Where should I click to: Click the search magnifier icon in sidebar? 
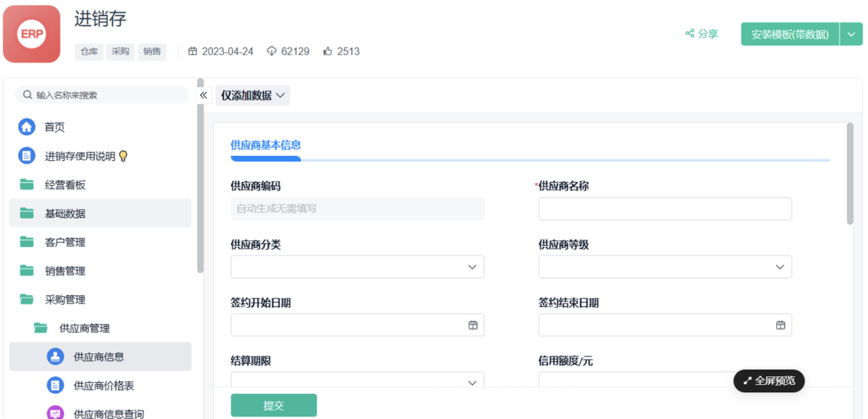27,95
